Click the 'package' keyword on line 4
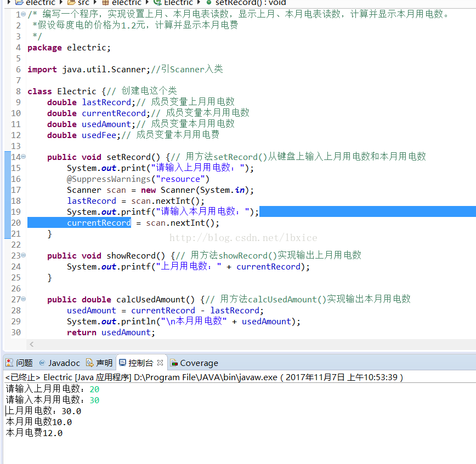The image size is (476, 464). 44,48
